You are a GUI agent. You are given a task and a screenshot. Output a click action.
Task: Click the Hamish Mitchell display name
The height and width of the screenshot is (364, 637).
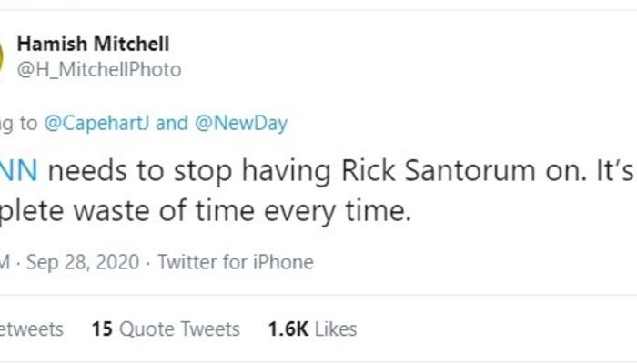[94, 45]
